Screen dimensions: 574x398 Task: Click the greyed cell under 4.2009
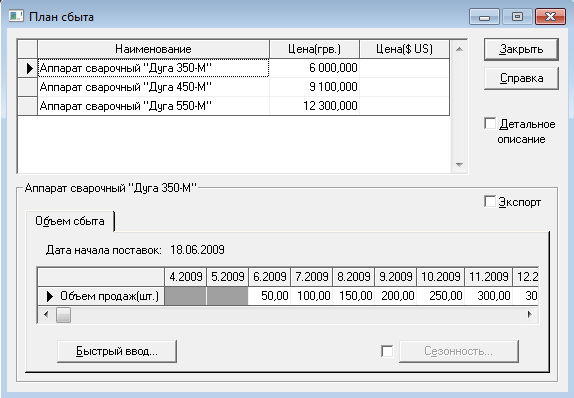(x=186, y=296)
